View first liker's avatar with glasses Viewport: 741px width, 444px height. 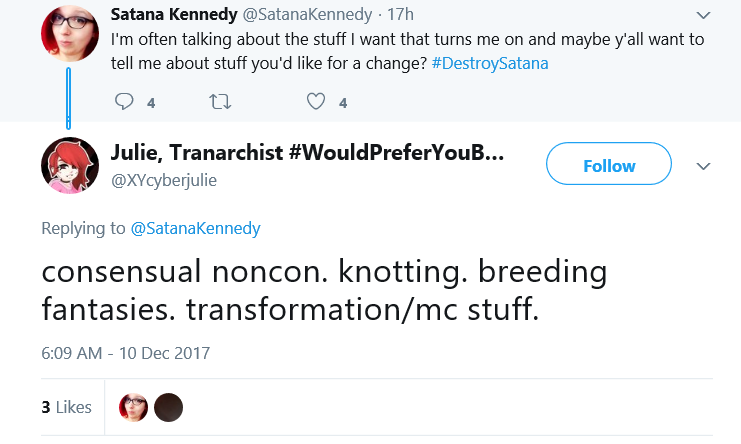point(133,407)
